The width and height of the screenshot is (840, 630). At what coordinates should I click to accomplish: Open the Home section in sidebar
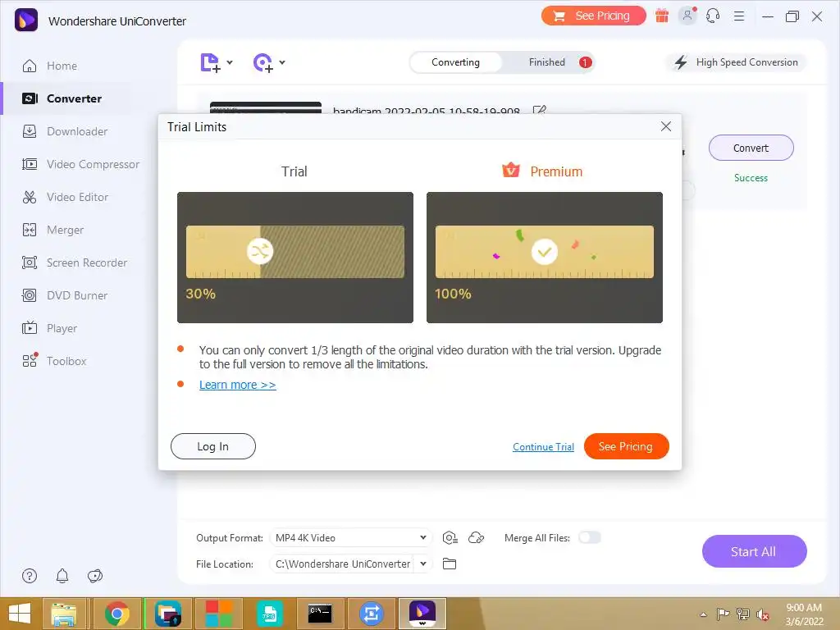pos(62,66)
